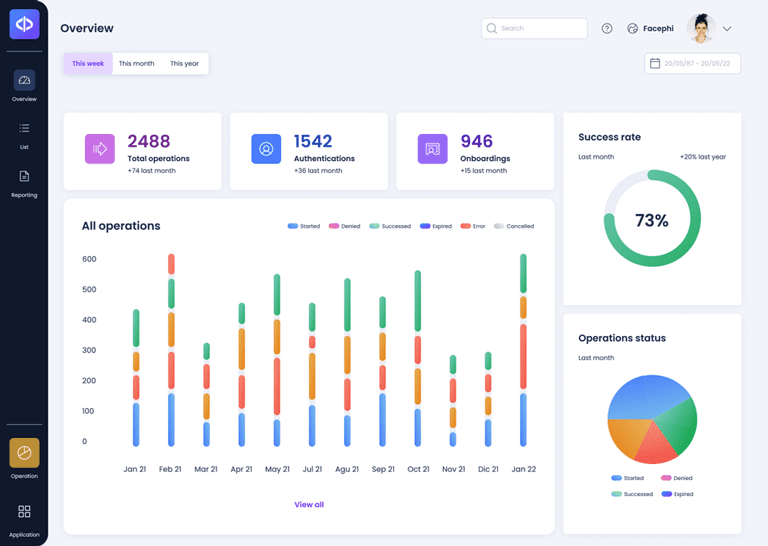Image resolution: width=768 pixels, height=546 pixels.
Task: Switch to the This month tab
Action: point(137,64)
